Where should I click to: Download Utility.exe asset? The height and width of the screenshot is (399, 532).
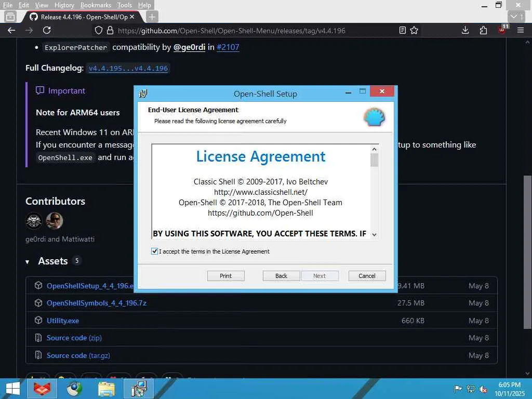point(63,321)
